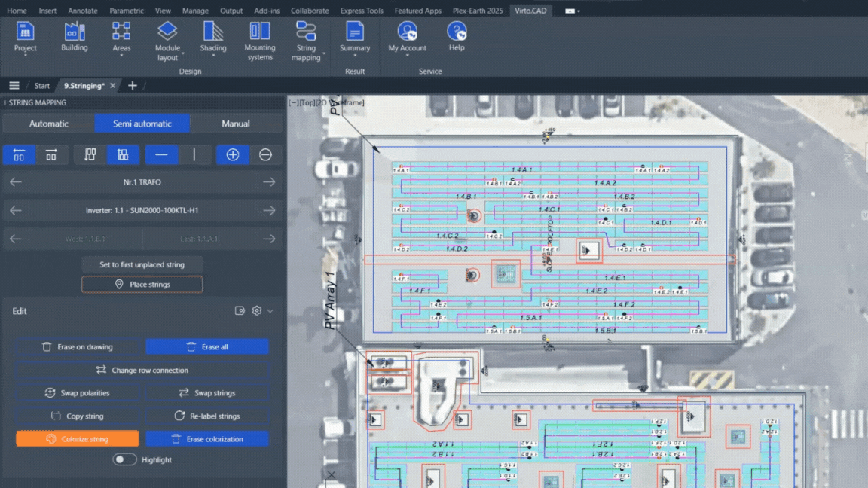Step to previous string with left arrow
Screen dimensions: 868x488
point(16,239)
